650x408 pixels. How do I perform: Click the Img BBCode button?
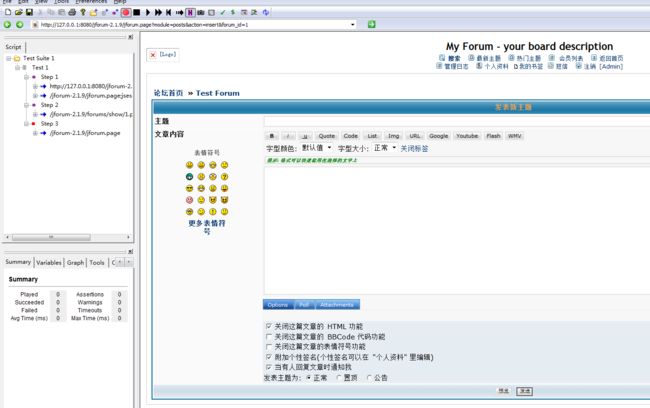pyautogui.click(x=393, y=136)
